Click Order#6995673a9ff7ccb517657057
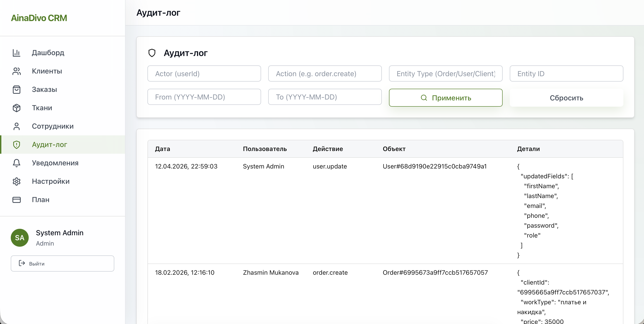Image resolution: width=644 pixels, height=324 pixels. point(435,272)
